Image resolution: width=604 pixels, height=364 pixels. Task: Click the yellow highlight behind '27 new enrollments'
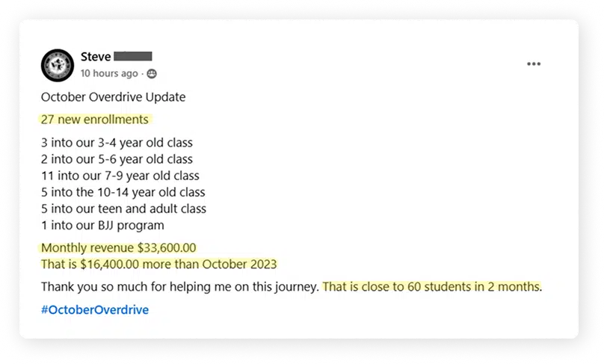pyautogui.click(x=96, y=120)
